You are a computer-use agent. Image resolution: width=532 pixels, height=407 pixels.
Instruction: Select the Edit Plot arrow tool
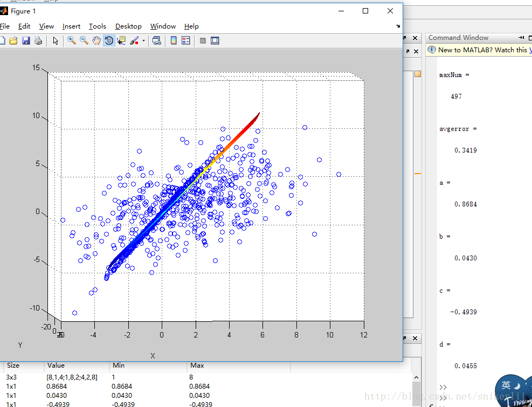click(x=56, y=41)
